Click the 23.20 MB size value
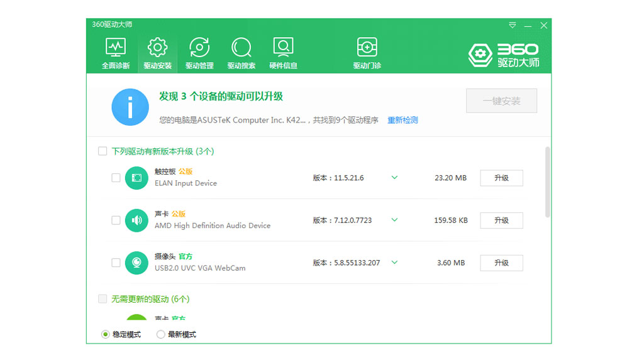 (x=450, y=178)
